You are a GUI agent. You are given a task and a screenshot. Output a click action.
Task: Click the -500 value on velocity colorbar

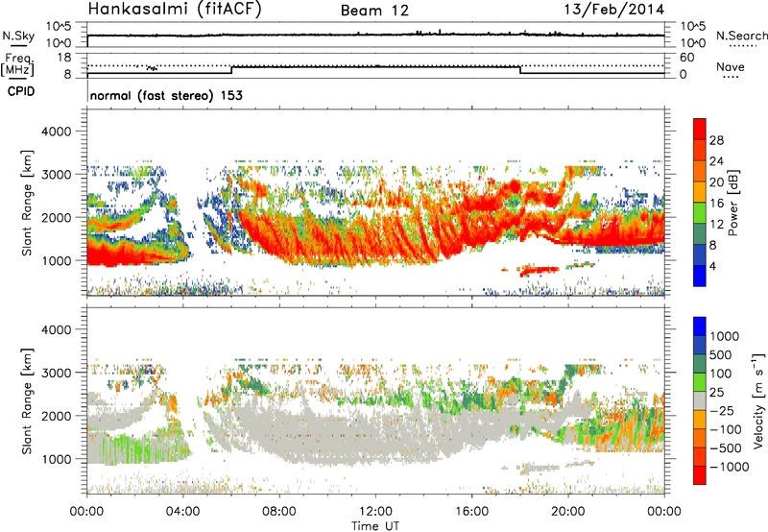coord(726,448)
